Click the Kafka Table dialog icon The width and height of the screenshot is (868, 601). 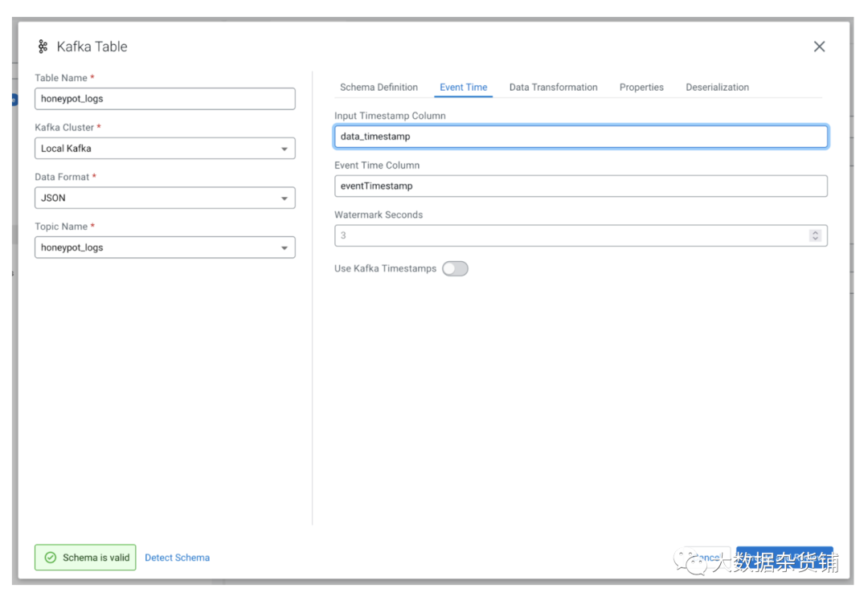point(43,46)
